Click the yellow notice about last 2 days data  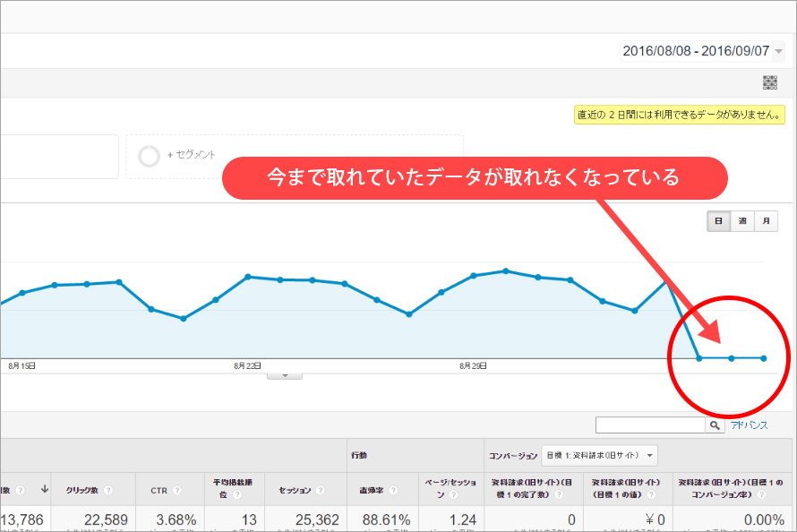[680, 115]
